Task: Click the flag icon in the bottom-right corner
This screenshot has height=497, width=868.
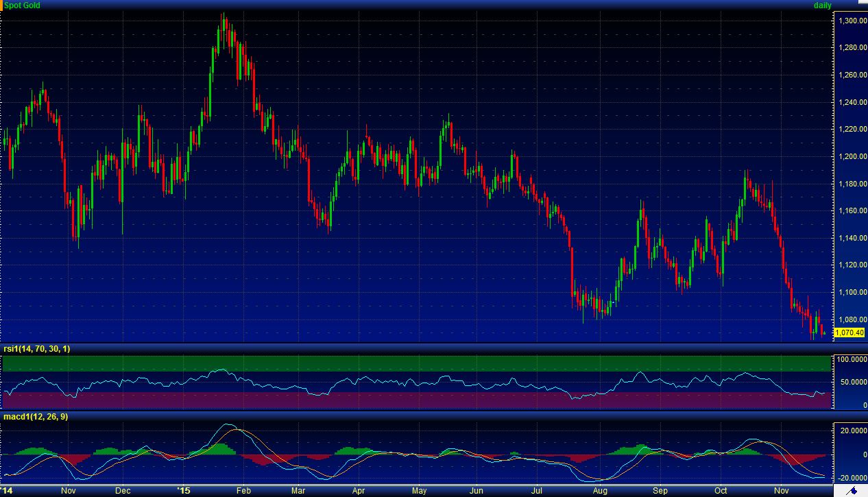Action: (x=851, y=491)
